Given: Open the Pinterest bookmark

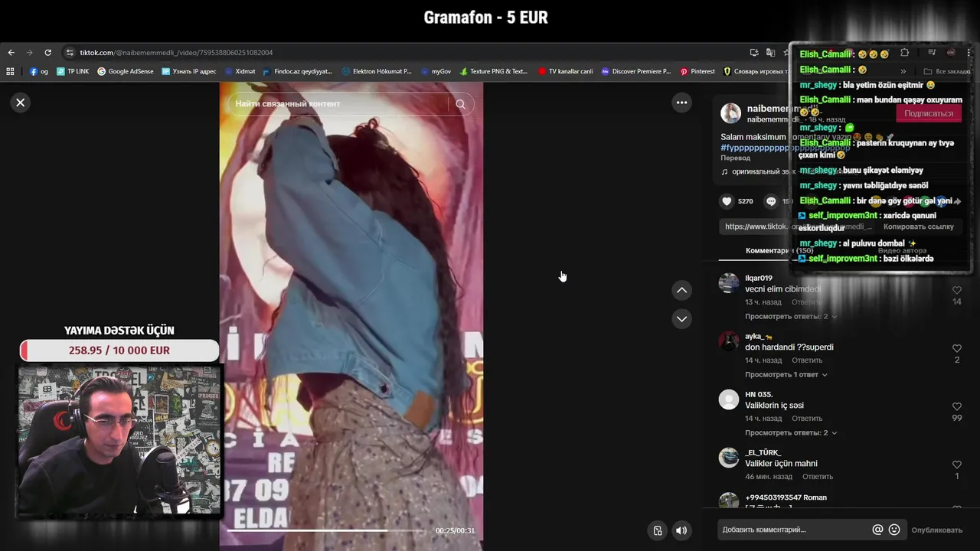Looking at the screenshot, I should point(697,71).
